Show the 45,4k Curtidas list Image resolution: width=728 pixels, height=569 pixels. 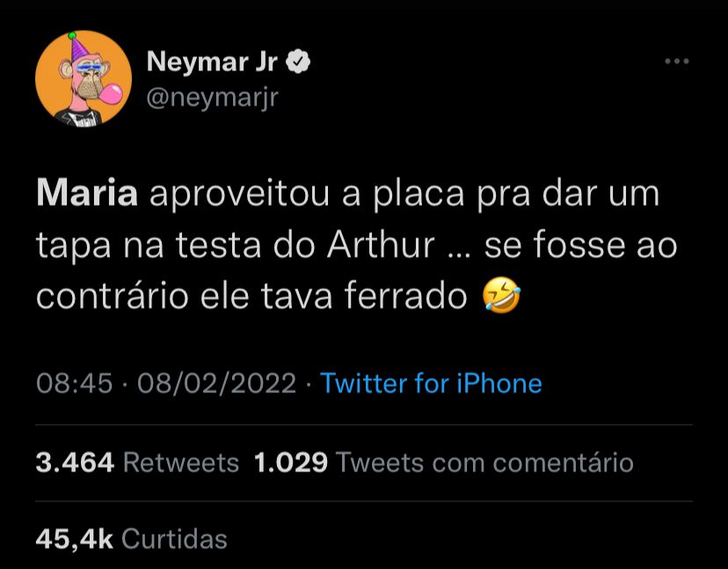131,538
